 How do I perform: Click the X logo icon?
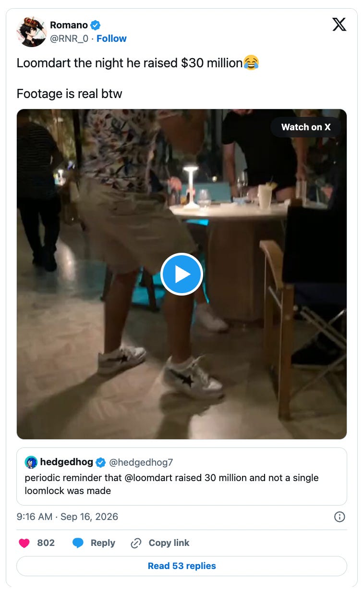tap(339, 24)
